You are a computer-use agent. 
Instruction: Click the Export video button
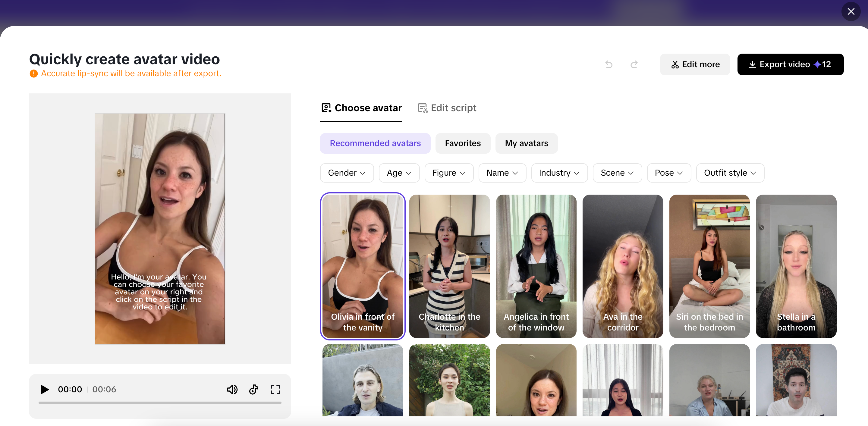click(x=791, y=64)
